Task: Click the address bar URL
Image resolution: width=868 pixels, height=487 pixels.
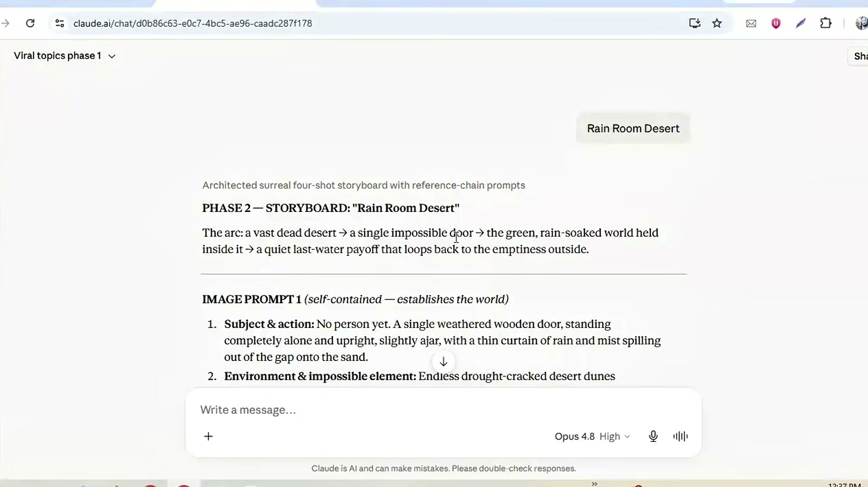Action: click(x=193, y=23)
